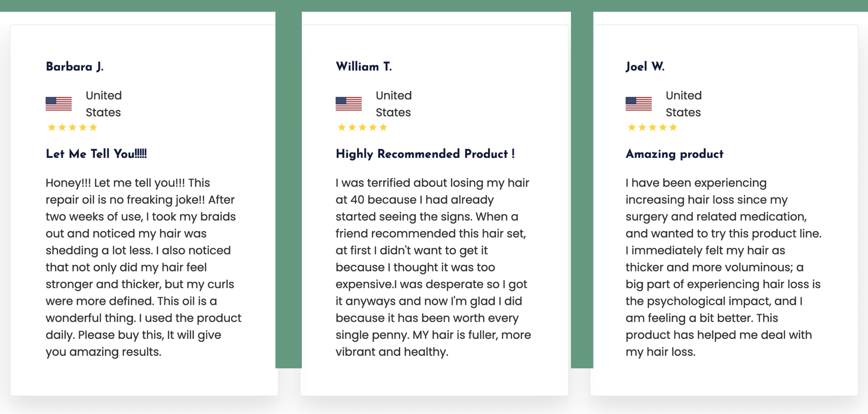Click the US flag in William T.'s review
The image size is (868, 414).
pyautogui.click(x=348, y=104)
